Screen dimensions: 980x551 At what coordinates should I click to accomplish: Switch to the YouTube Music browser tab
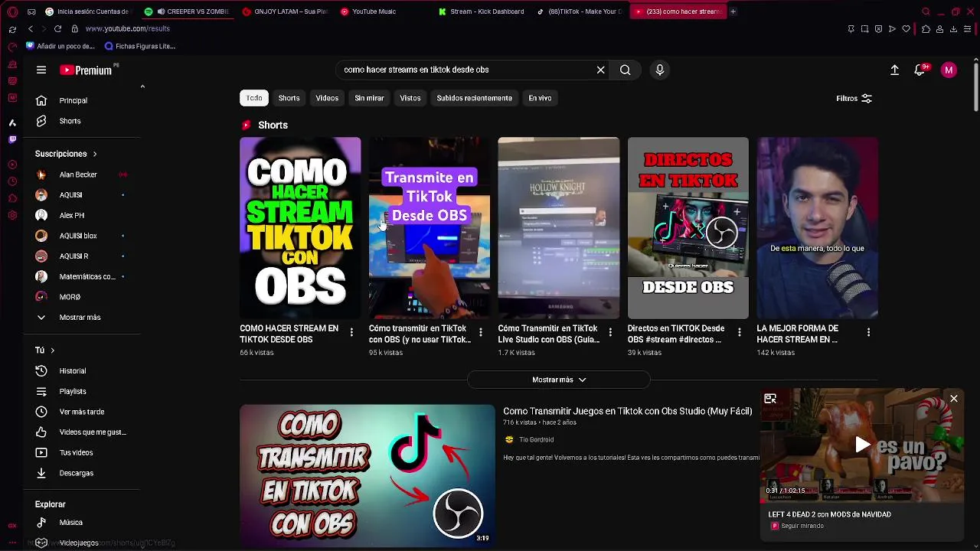coord(374,11)
